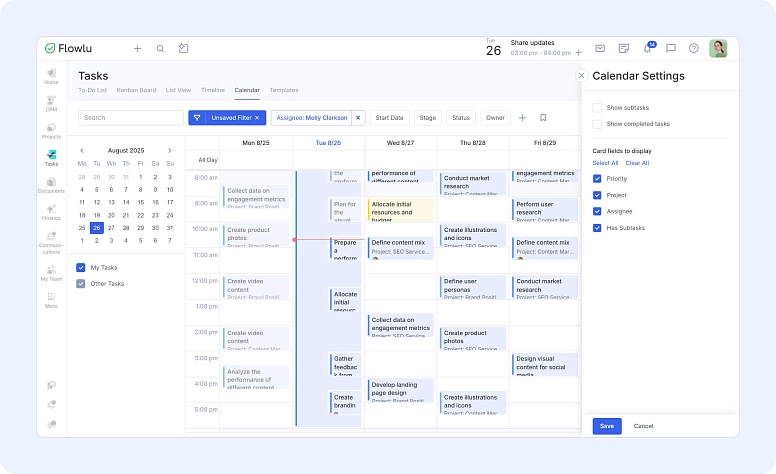Uncheck the Priority card field
Screen dimensions: 776x474
[597, 178]
